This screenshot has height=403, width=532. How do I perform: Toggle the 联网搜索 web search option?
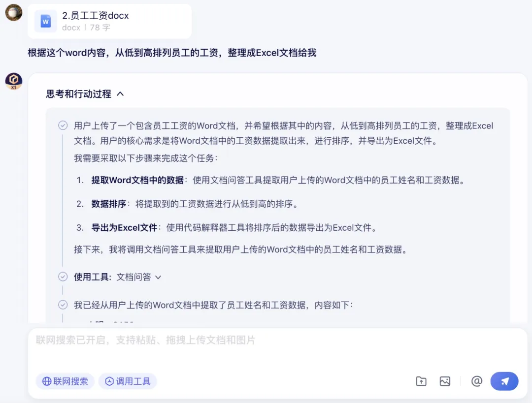65,381
